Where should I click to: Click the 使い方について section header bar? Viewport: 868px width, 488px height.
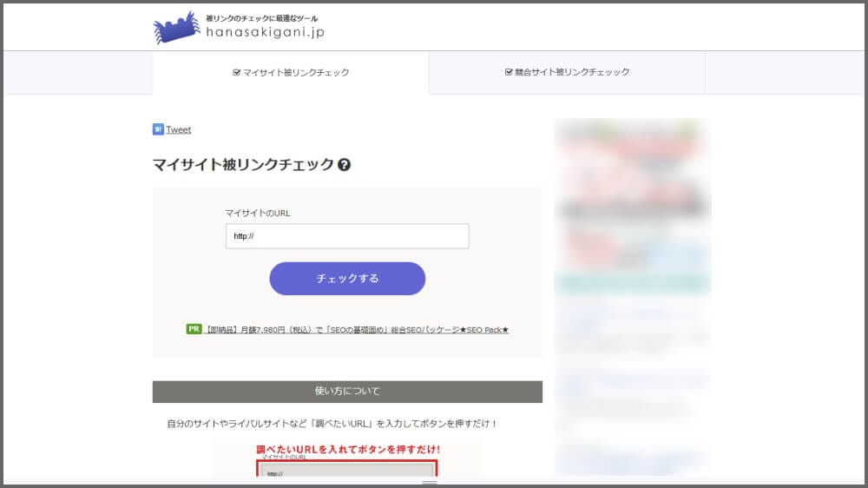347,392
